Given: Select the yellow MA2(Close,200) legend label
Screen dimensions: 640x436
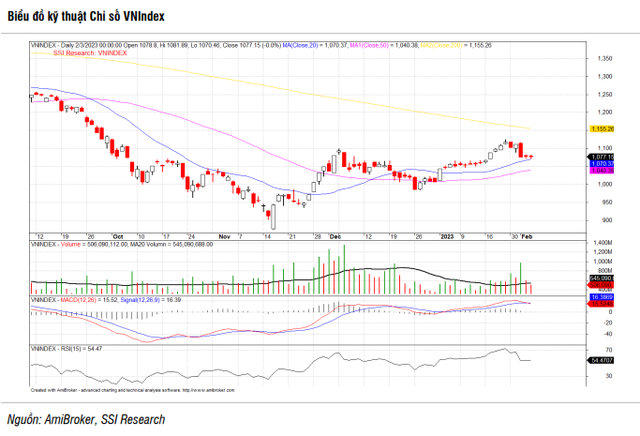Looking at the screenshot, I should (x=441, y=46).
